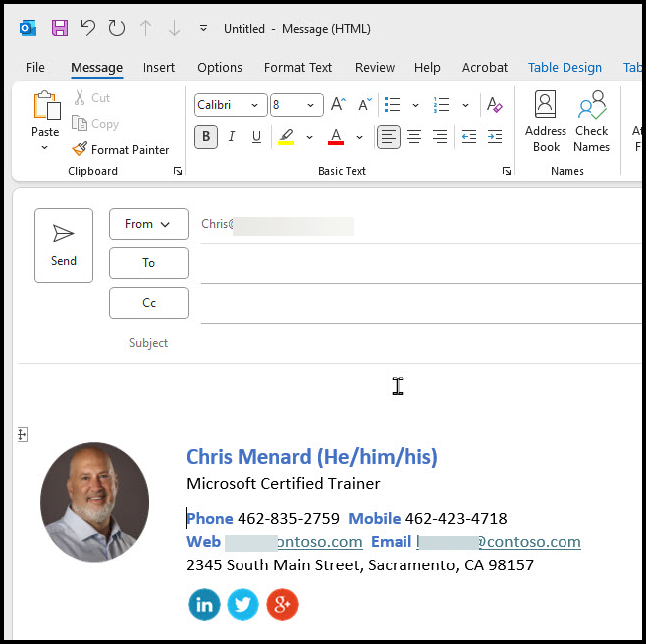
Task: Increase font size with Grow Font
Action: [338, 105]
